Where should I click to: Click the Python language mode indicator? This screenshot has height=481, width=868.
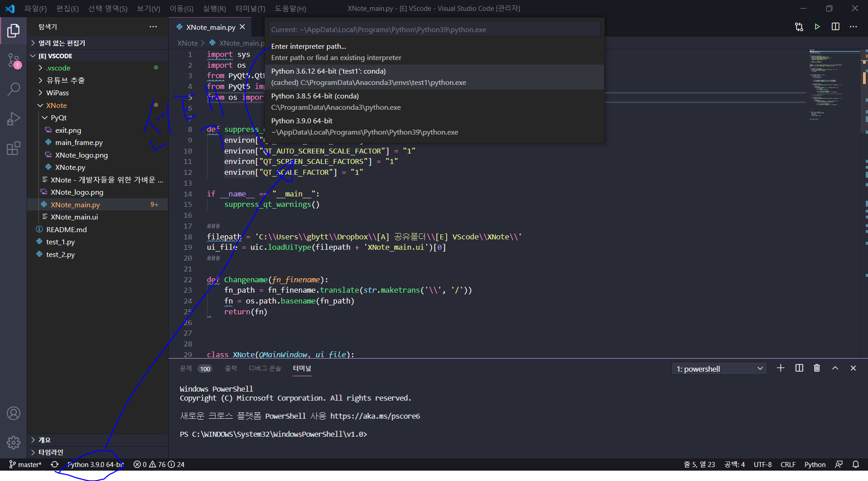click(x=815, y=464)
